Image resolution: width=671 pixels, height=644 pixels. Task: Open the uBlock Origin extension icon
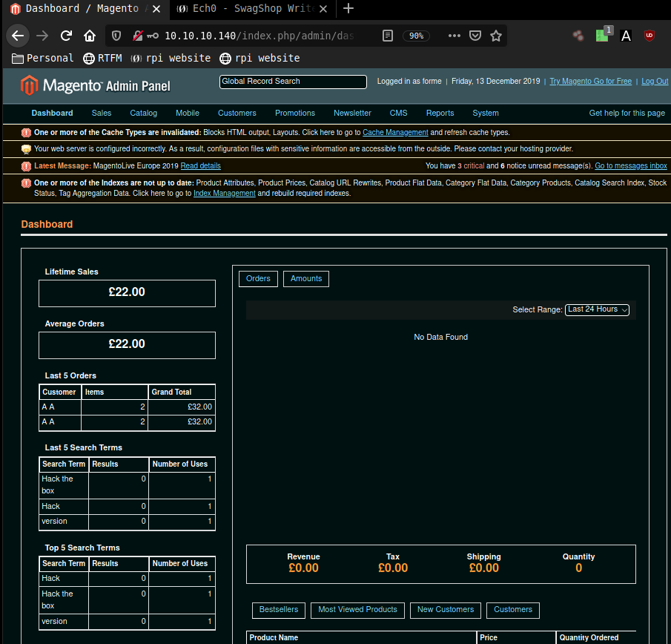pos(649,36)
